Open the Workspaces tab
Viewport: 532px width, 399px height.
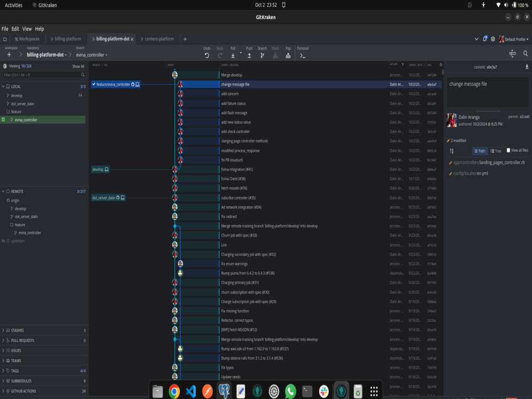[x=27, y=39]
